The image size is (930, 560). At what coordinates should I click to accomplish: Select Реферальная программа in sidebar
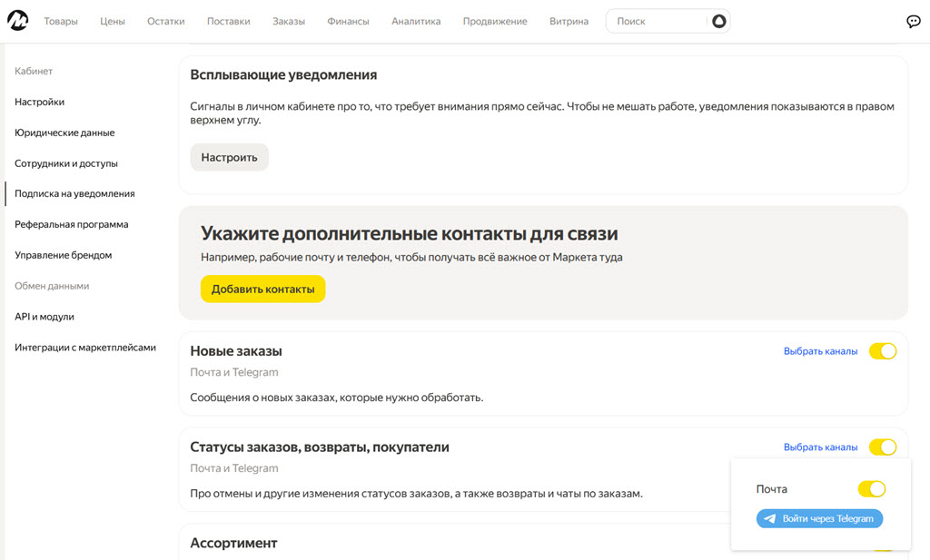click(72, 224)
